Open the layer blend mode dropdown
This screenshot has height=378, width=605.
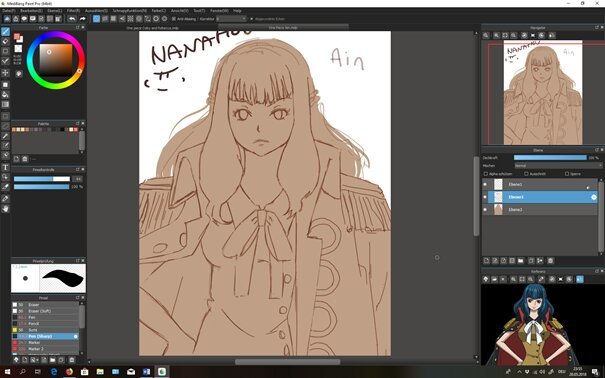click(x=558, y=165)
